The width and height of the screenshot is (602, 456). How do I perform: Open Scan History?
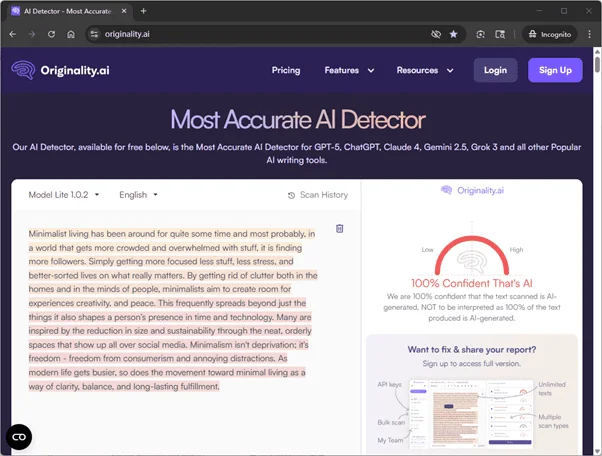tap(318, 195)
